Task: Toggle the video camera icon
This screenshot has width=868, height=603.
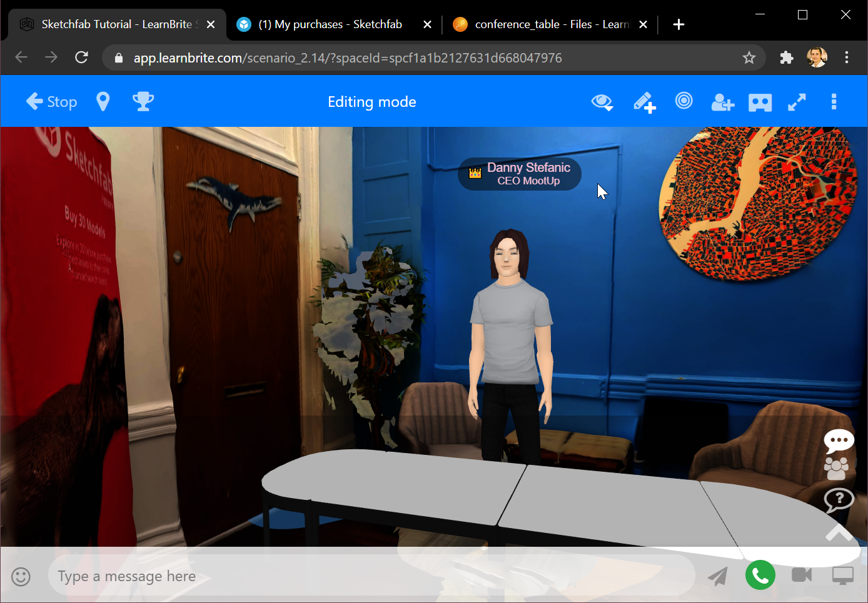Action: coord(802,575)
